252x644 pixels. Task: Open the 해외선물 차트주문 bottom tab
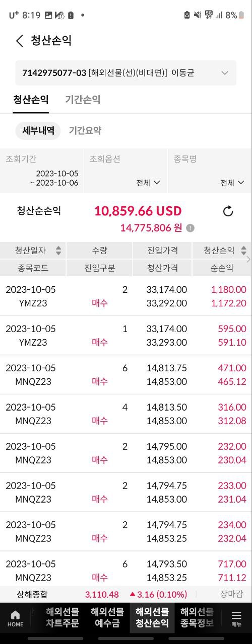point(62,618)
